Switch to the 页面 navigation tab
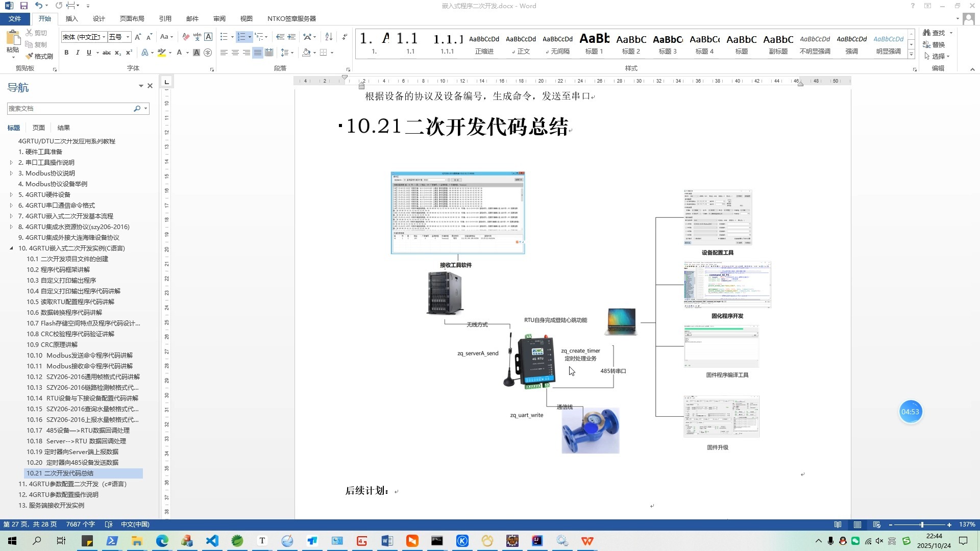This screenshot has width=980, height=551. [x=38, y=128]
